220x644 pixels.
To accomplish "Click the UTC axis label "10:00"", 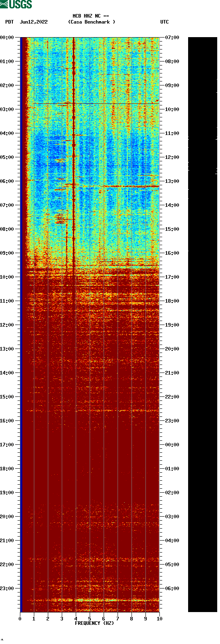I will pos(172,109).
